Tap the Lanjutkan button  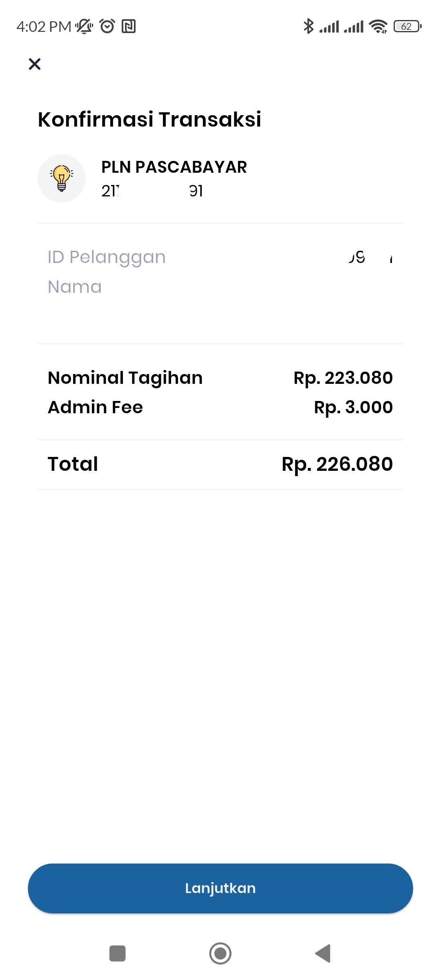click(x=220, y=888)
